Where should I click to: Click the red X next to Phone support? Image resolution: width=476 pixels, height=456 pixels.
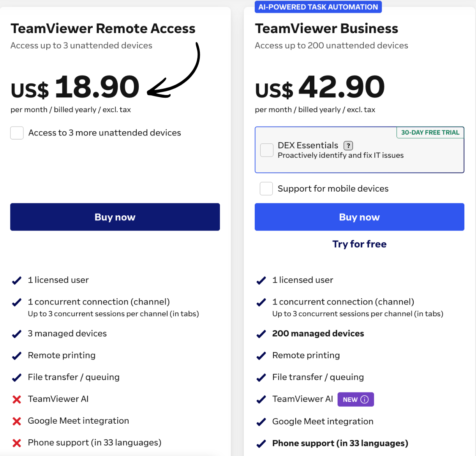[16, 442]
